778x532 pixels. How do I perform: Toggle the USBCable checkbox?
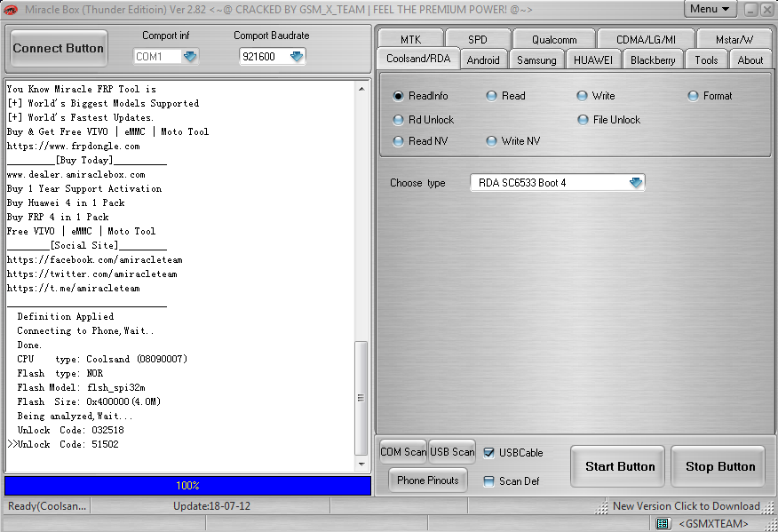pyautogui.click(x=488, y=453)
